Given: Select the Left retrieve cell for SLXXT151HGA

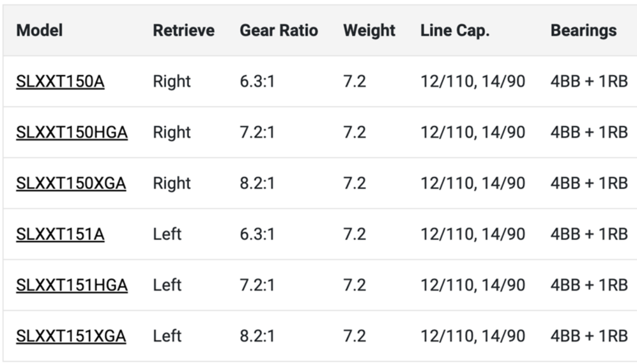Looking at the screenshot, I should (x=167, y=285).
